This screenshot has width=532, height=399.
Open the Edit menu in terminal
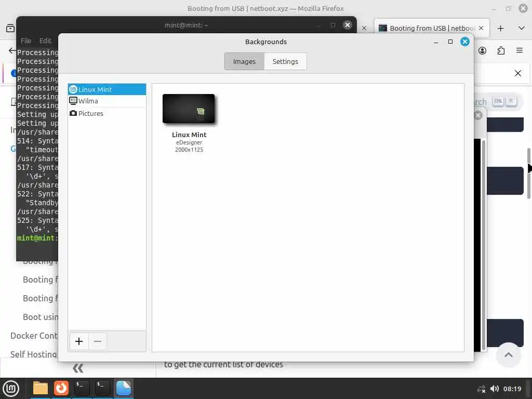[45, 41]
